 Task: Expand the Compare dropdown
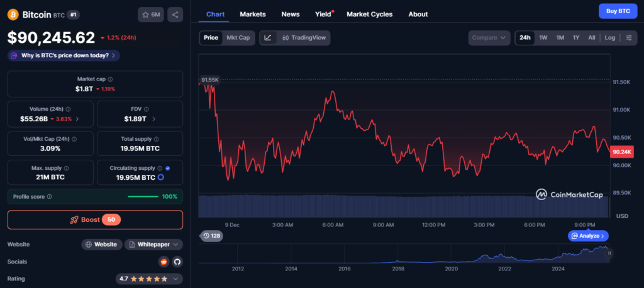[489, 38]
